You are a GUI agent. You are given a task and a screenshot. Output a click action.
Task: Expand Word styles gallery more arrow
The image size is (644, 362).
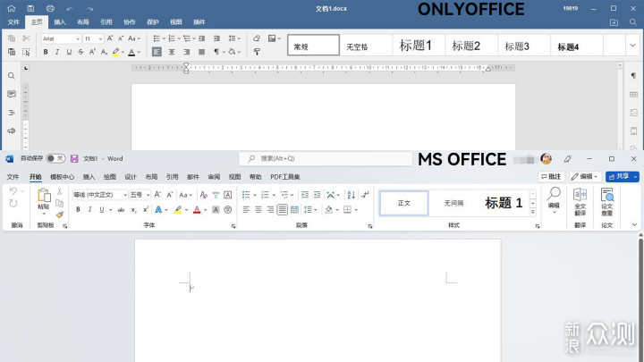(533, 212)
